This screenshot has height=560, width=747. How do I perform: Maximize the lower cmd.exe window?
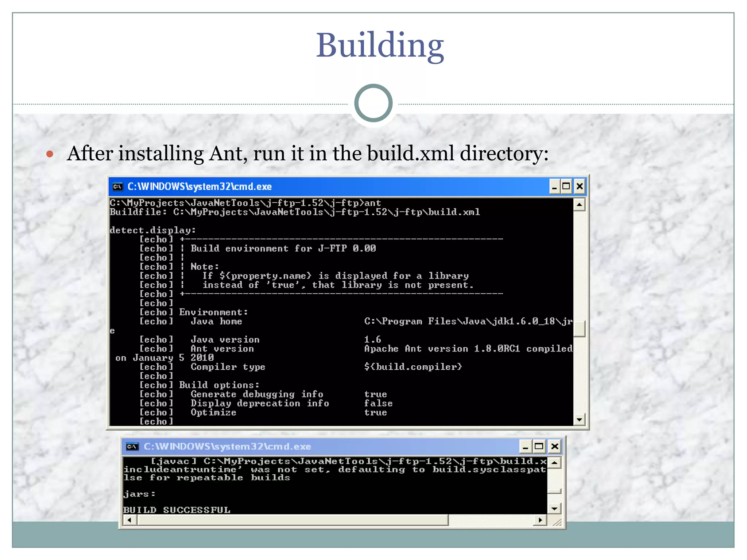539,447
